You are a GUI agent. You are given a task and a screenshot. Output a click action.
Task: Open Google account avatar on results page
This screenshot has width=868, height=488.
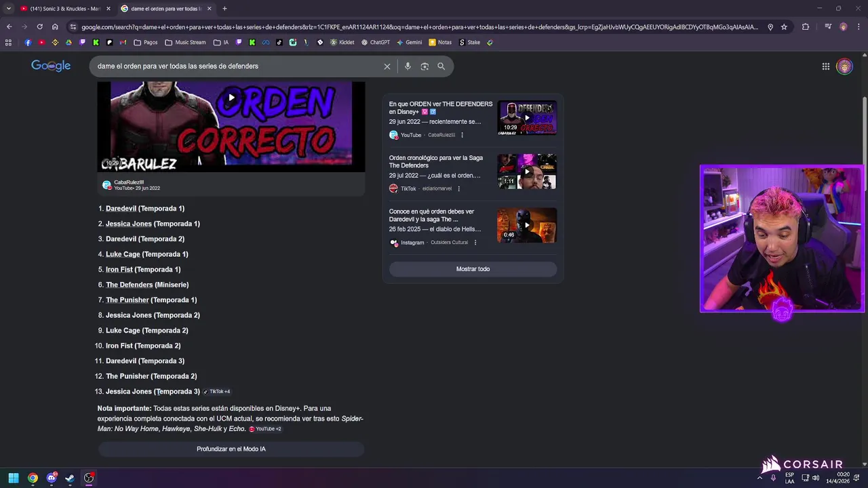click(x=844, y=66)
